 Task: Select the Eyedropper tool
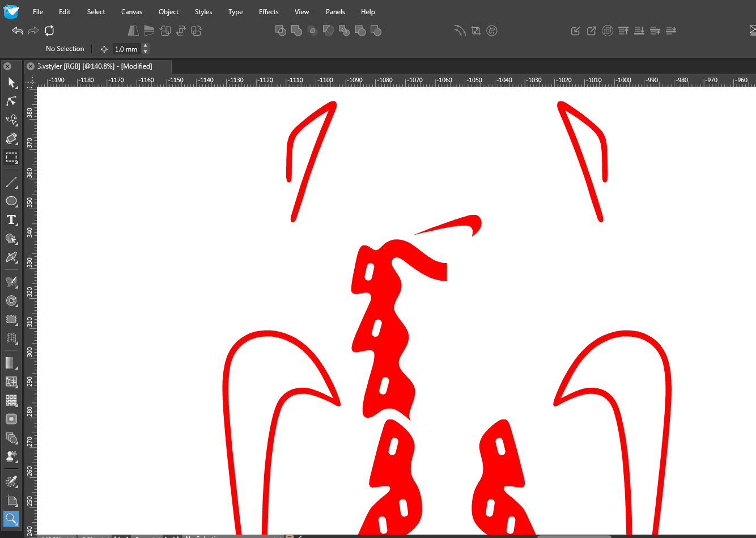click(11, 481)
